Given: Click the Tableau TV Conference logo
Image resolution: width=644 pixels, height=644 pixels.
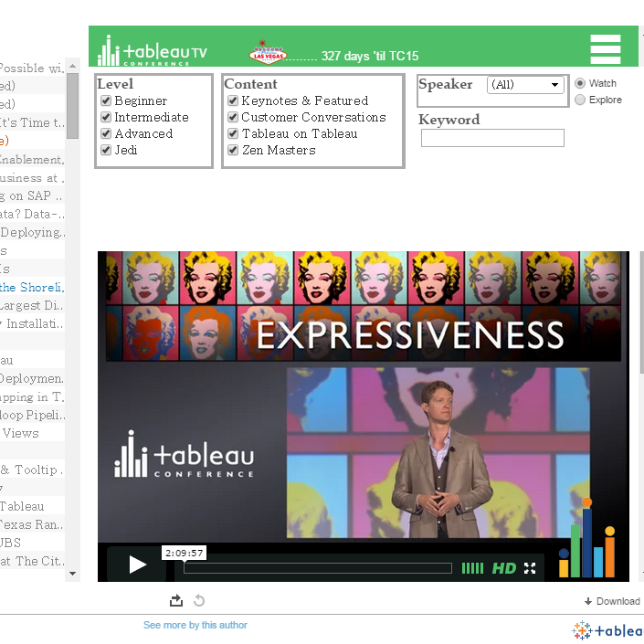Looking at the screenshot, I should point(153,51).
